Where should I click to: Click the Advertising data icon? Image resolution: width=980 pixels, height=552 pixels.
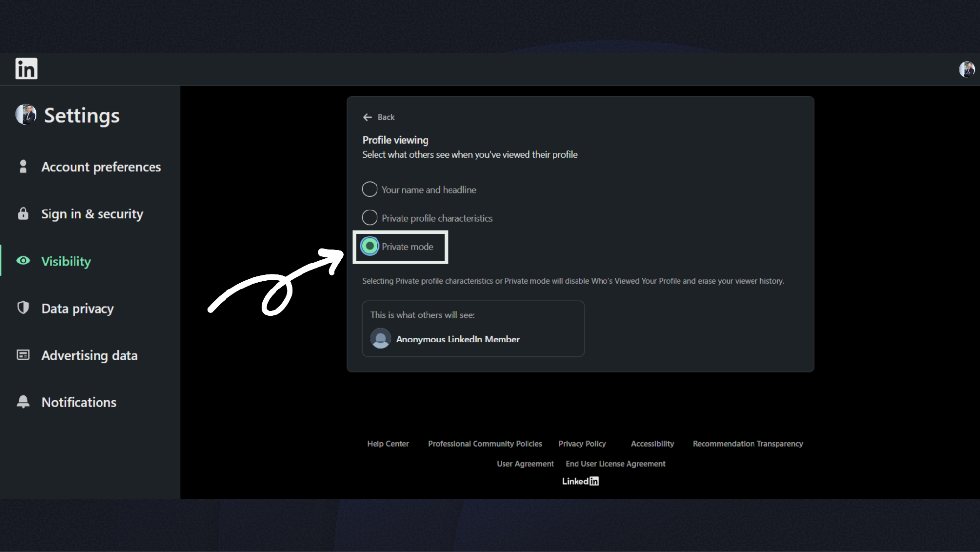pyautogui.click(x=23, y=355)
